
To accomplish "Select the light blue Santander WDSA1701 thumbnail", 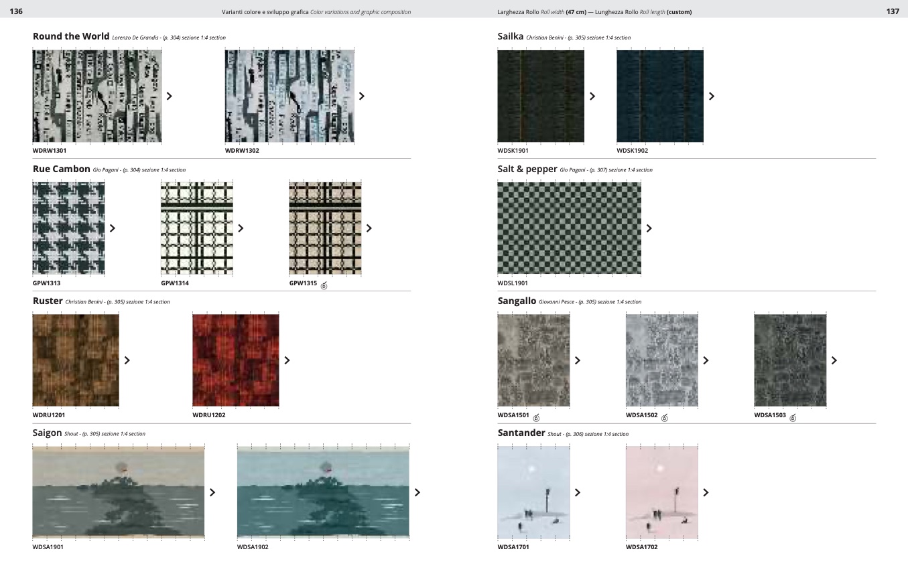I will point(533,492).
